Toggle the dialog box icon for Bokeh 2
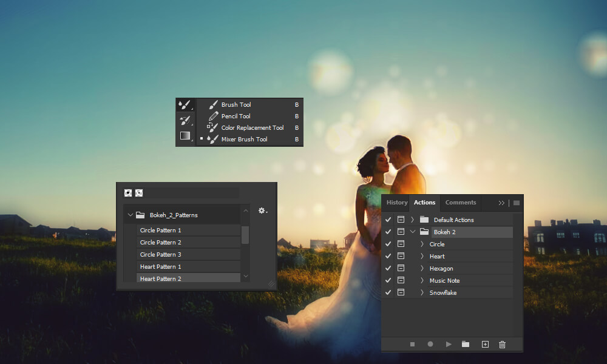607x364 pixels. 401,231
